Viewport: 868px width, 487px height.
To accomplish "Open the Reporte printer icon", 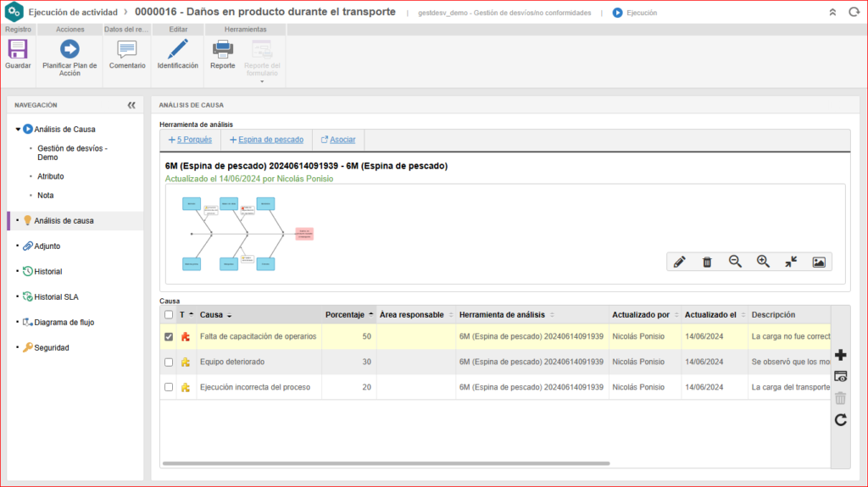I will click(x=222, y=49).
